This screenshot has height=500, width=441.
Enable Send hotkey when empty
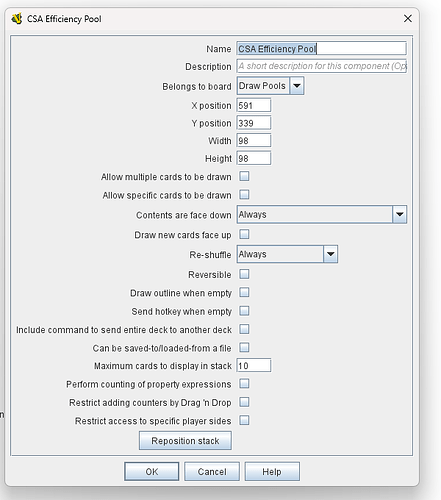pos(244,311)
